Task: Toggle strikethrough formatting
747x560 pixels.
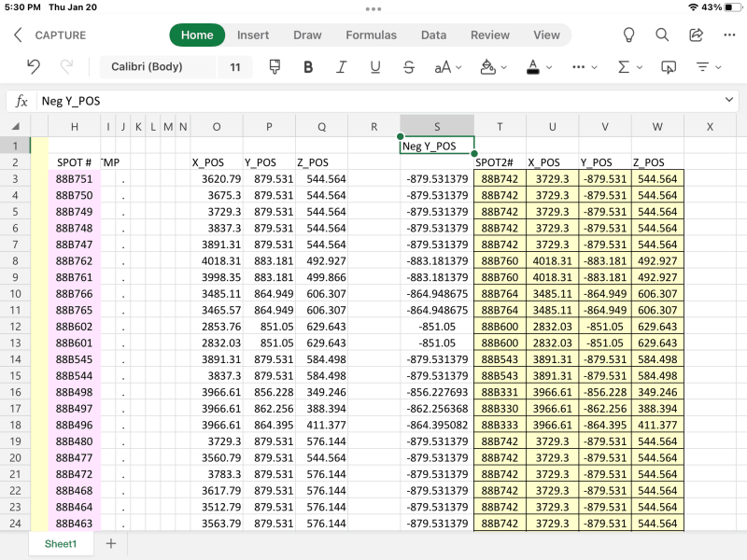Action: [x=409, y=67]
